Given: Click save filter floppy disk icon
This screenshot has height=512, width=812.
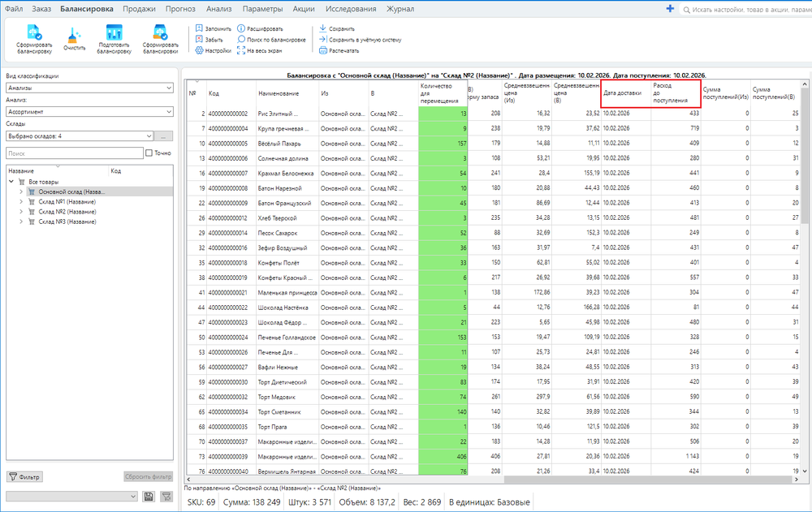Looking at the screenshot, I should coord(149,496).
